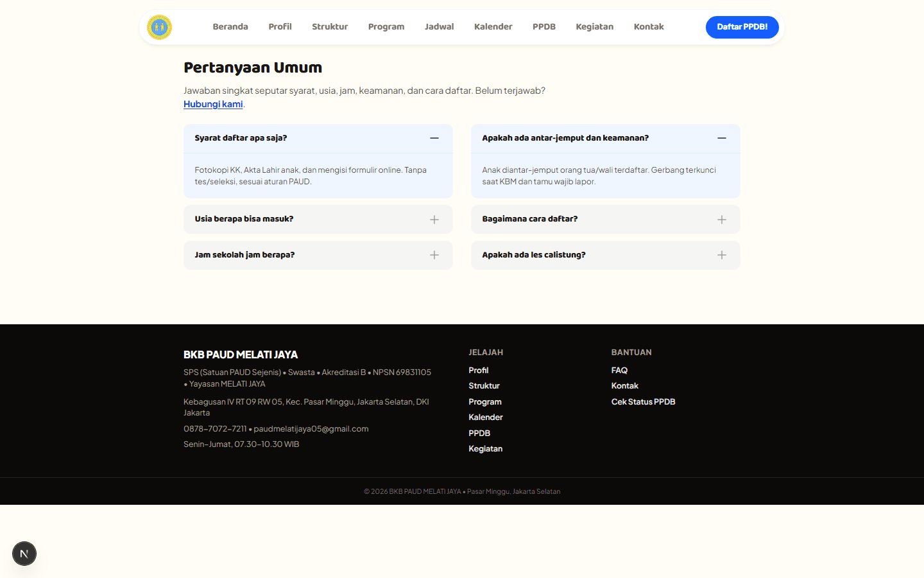
Task: Open Profil from the top navigation
Action: (x=280, y=27)
